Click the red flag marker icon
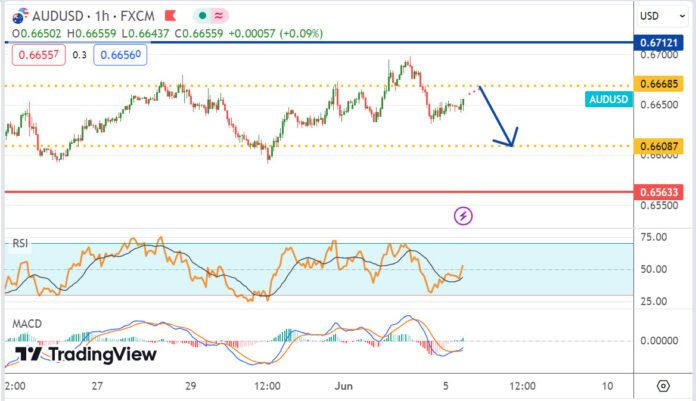Viewport: 696px width, 401px height. tap(169, 16)
